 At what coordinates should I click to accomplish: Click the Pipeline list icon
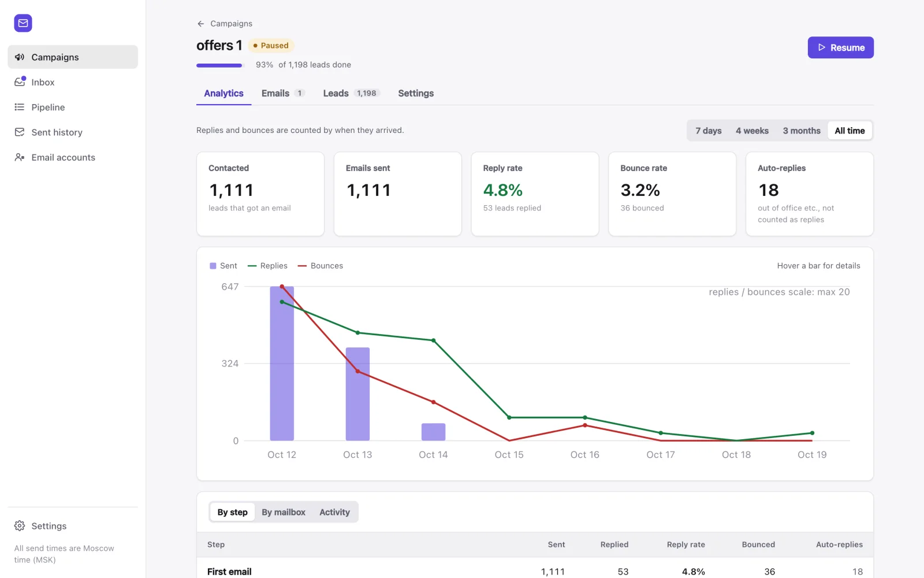20,107
